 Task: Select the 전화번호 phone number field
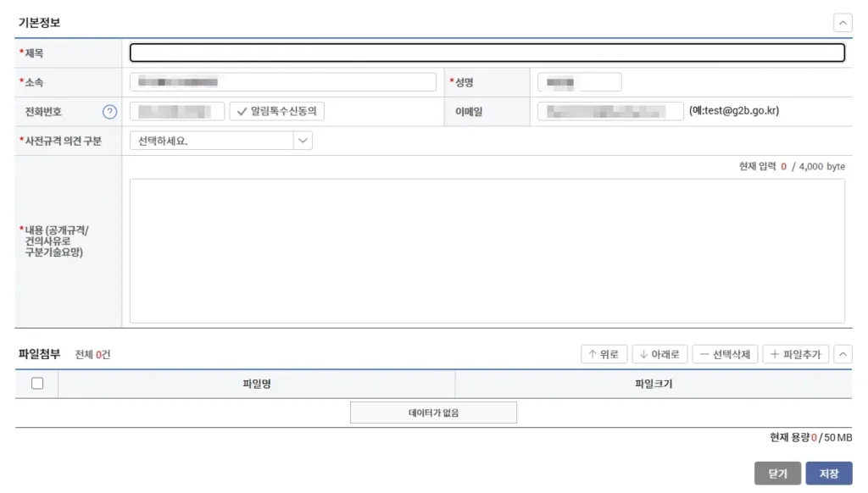click(176, 112)
